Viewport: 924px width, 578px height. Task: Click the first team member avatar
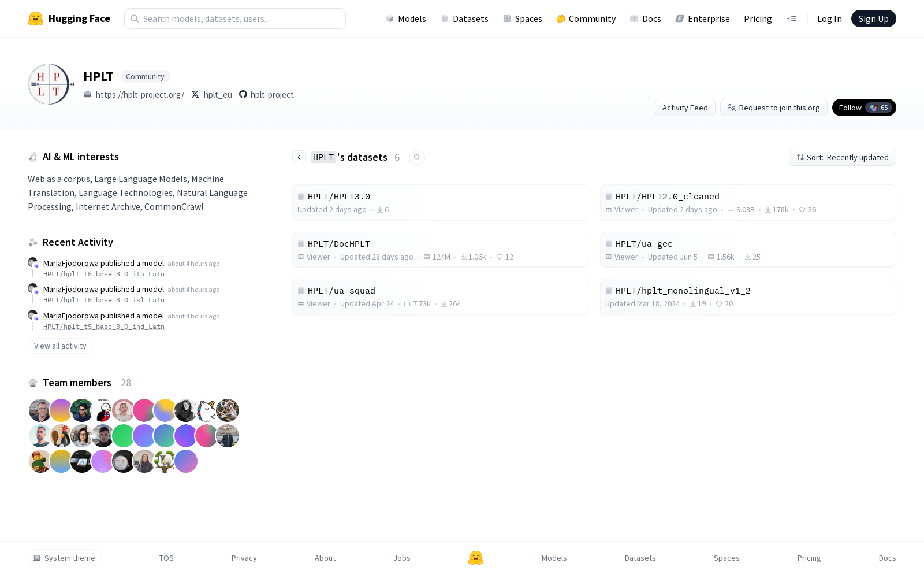(x=40, y=410)
